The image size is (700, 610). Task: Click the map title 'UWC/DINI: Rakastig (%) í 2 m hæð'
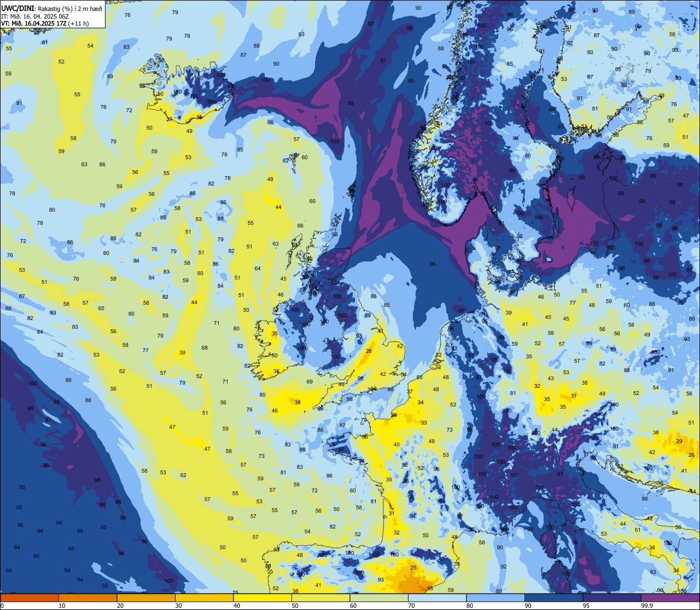pyautogui.click(x=51, y=9)
